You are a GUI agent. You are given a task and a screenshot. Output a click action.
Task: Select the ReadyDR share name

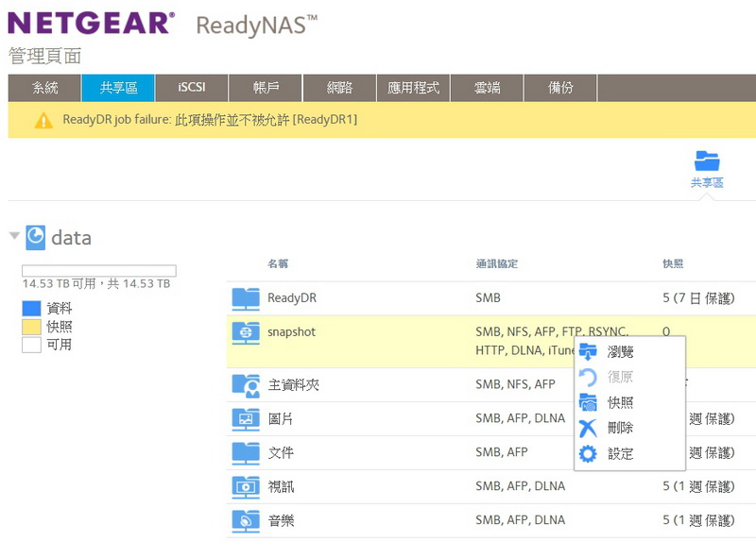pyautogui.click(x=292, y=298)
